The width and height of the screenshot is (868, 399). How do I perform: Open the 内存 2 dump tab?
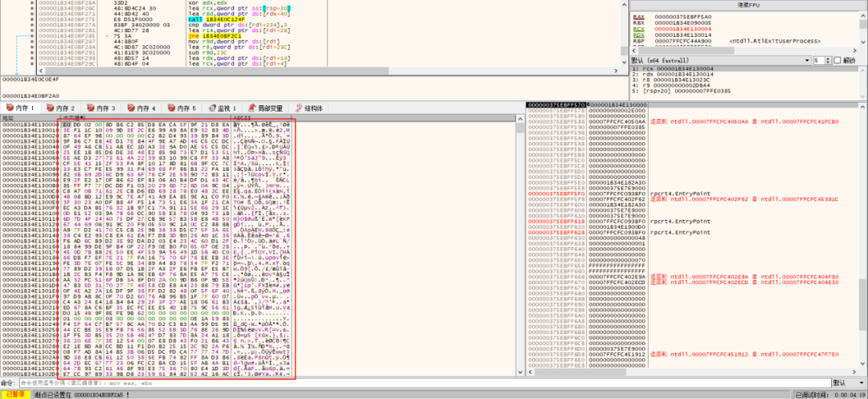61,108
